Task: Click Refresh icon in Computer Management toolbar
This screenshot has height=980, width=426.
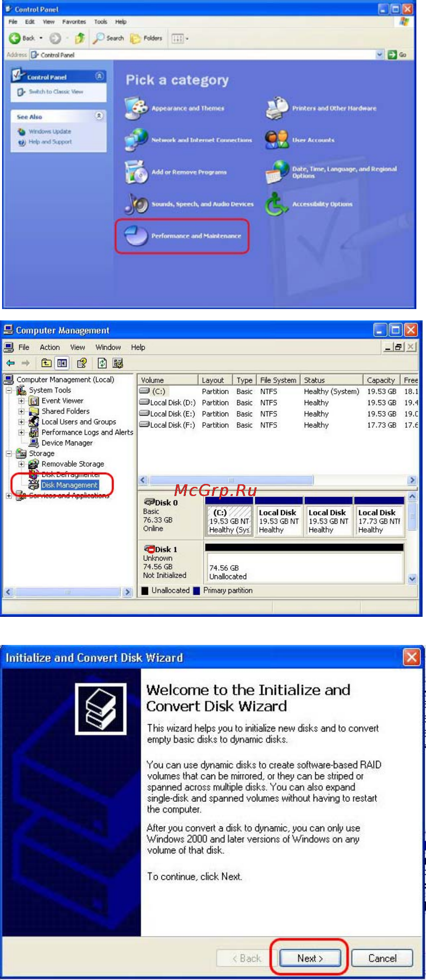Action: [x=102, y=363]
